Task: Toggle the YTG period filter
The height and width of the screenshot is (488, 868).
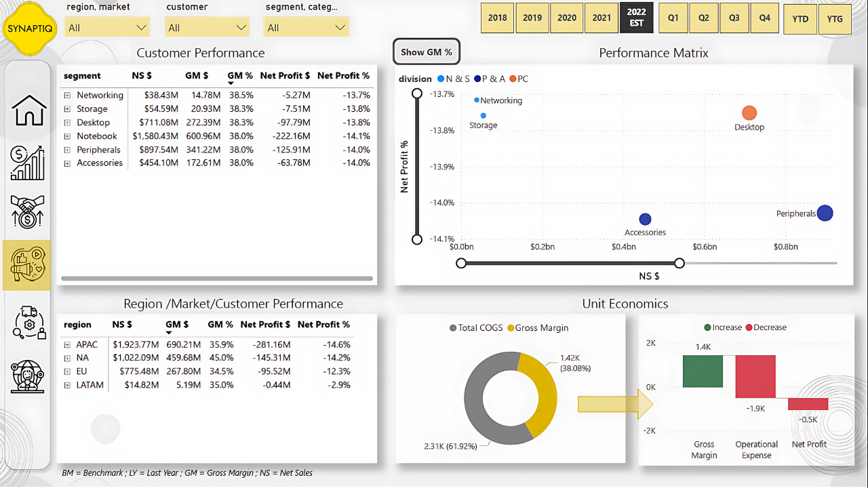Action: coord(835,18)
